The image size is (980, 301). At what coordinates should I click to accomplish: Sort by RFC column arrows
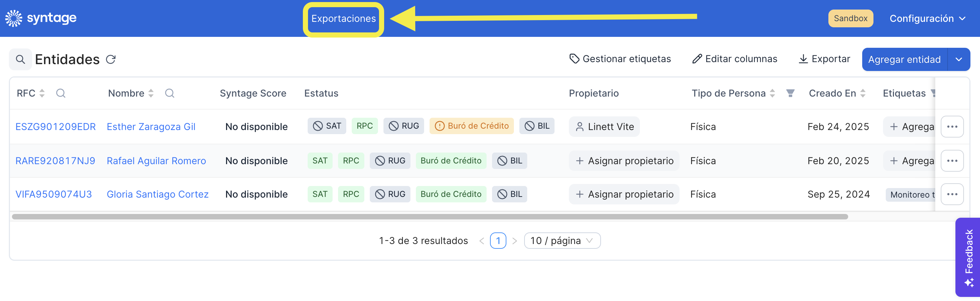[x=42, y=93]
